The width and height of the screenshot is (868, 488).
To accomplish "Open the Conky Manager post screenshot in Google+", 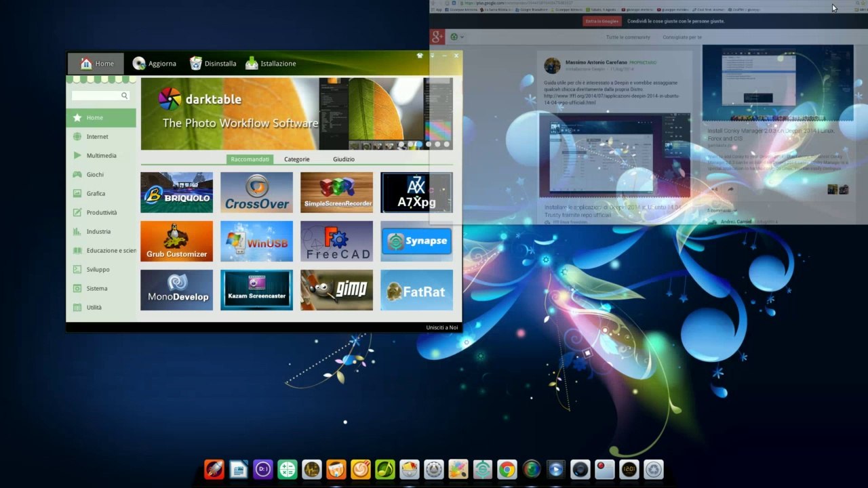I will click(778, 83).
